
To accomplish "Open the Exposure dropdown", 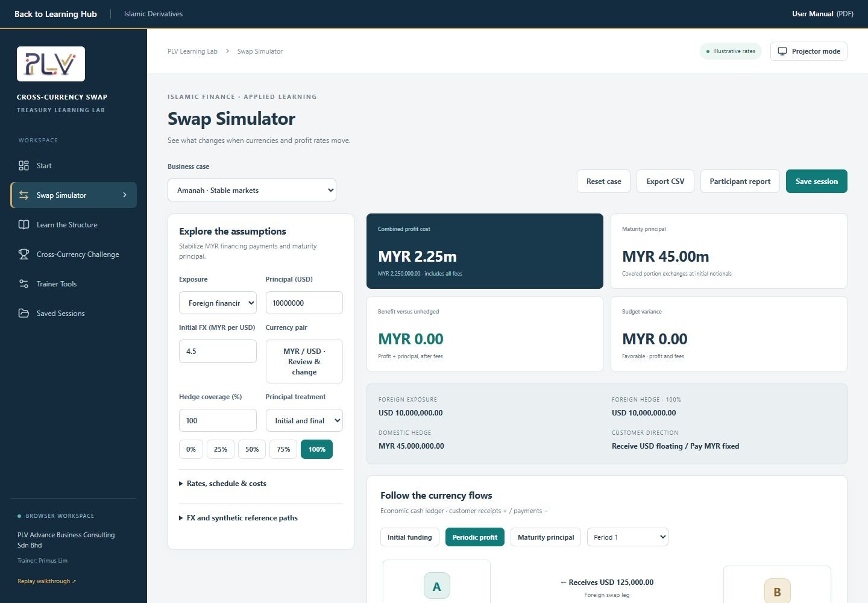I will tap(218, 303).
